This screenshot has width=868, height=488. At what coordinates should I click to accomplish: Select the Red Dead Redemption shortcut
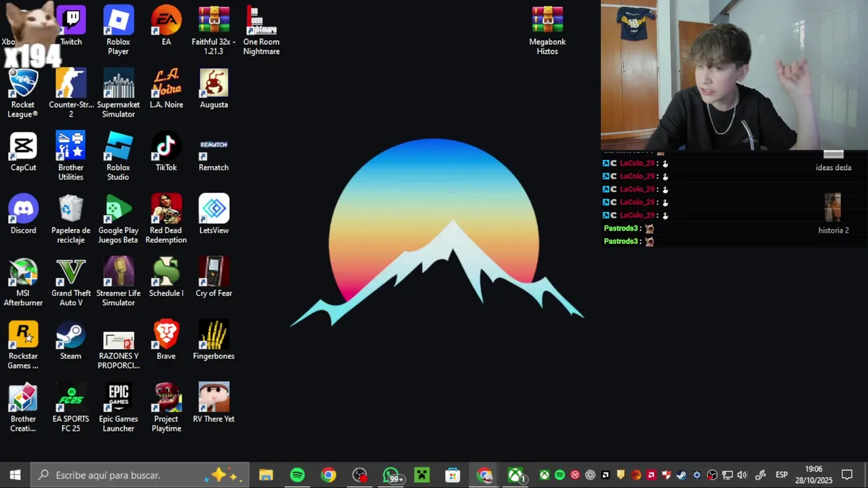tap(166, 220)
